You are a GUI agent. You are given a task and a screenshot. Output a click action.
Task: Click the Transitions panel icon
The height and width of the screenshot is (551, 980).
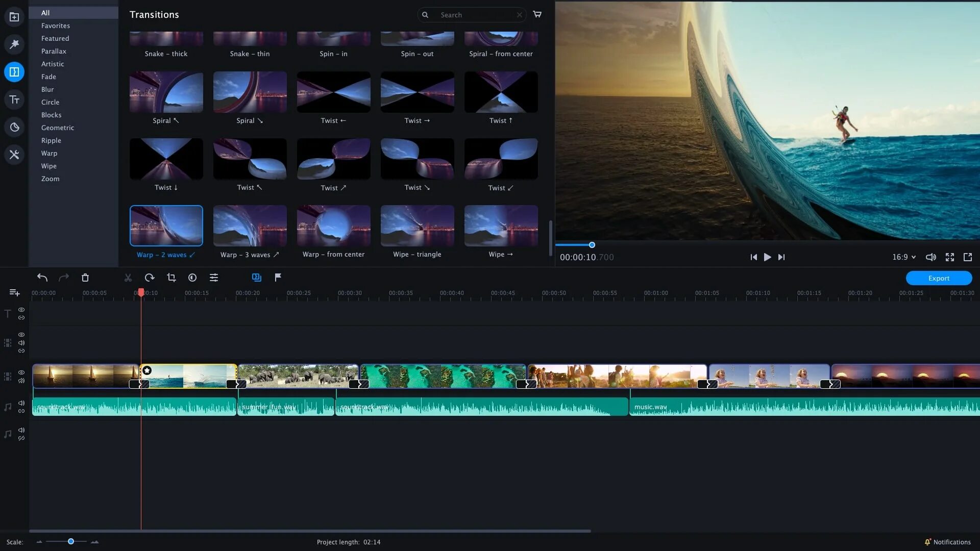(x=14, y=72)
